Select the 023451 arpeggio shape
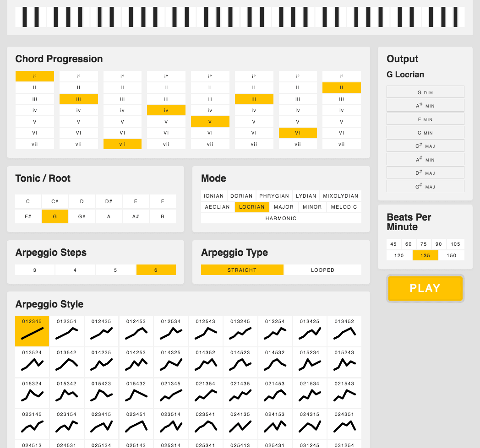Viewport: 480px width, 448px height. coord(136,424)
